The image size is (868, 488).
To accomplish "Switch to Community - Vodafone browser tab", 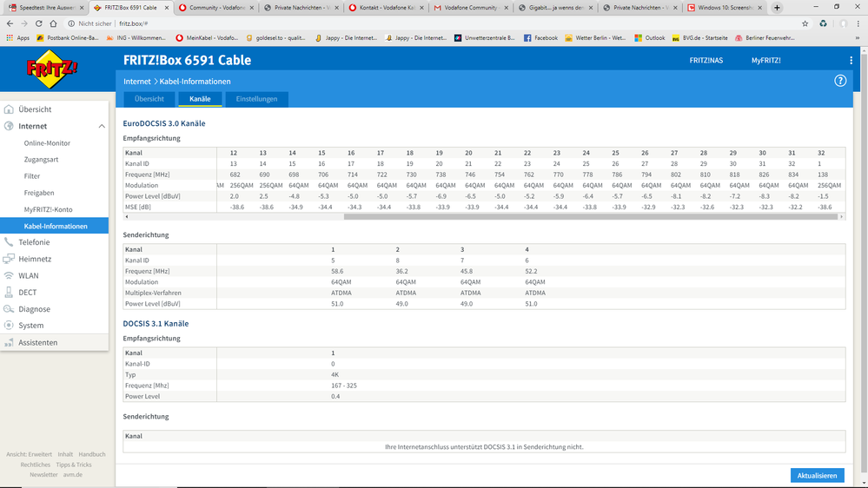I will click(215, 8).
